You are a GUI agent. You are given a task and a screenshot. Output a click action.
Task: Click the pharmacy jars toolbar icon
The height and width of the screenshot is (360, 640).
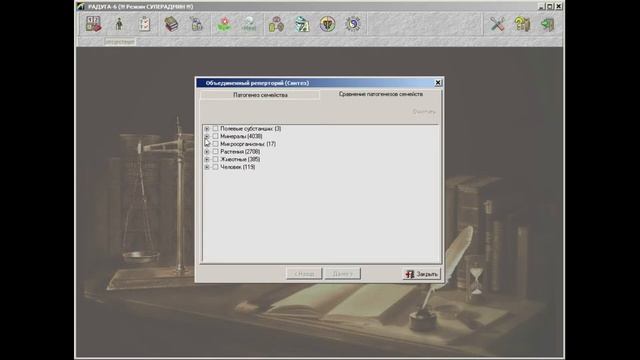coord(276,24)
